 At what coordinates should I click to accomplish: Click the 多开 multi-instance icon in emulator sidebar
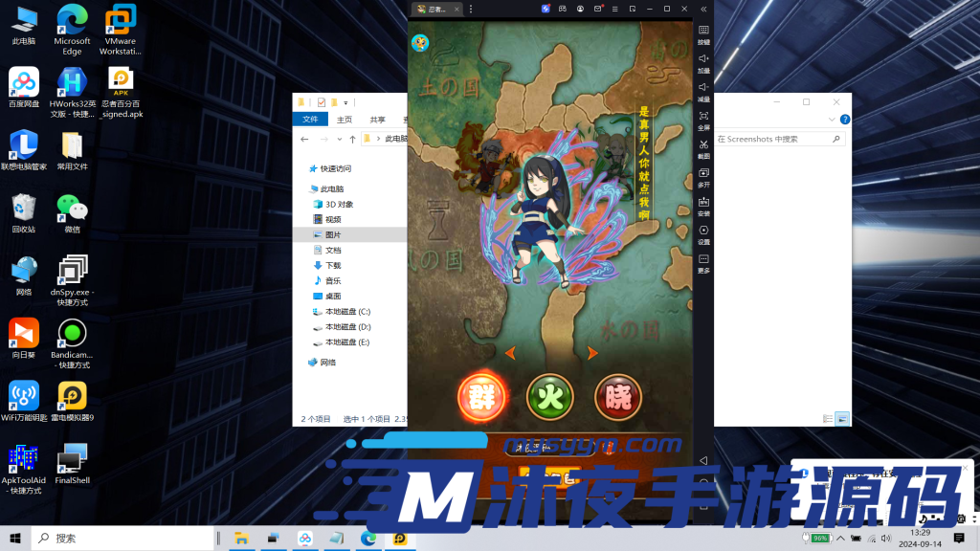point(705,179)
